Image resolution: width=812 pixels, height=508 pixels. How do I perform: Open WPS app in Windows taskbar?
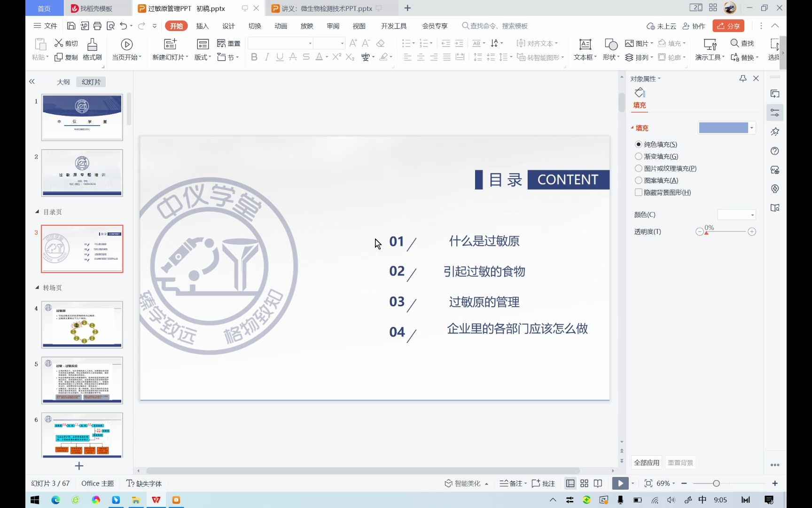click(156, 500)
